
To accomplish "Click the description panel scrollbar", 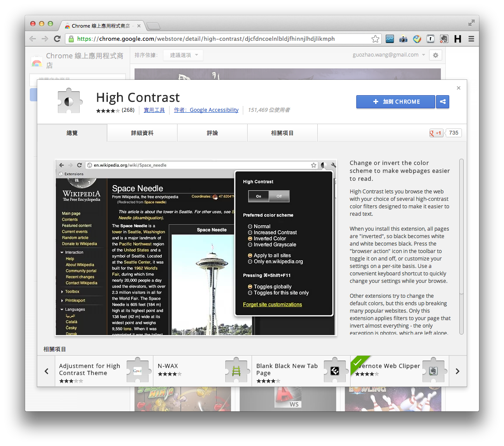I will (x=461, y=227).
